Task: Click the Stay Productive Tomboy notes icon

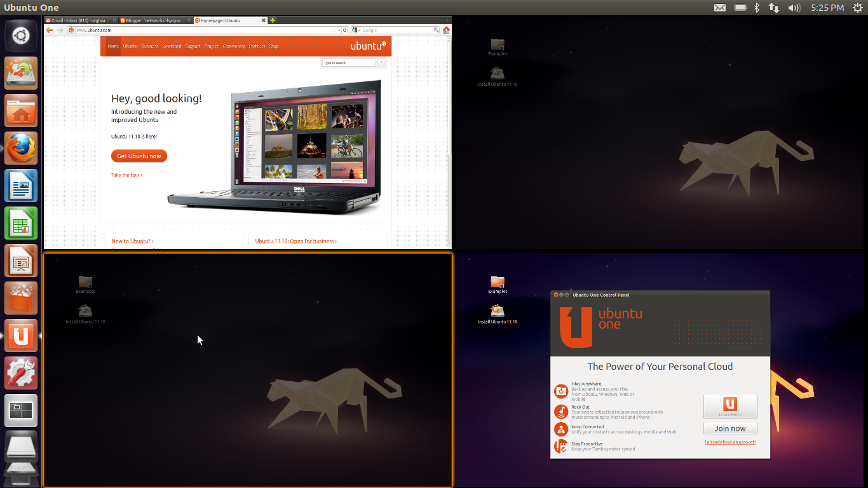Action: (560, 445)
